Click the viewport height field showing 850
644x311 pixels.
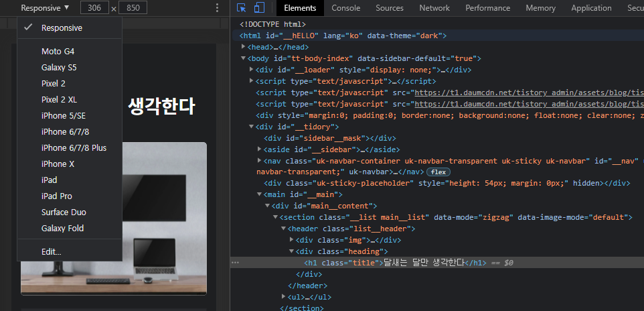point(133,8)
